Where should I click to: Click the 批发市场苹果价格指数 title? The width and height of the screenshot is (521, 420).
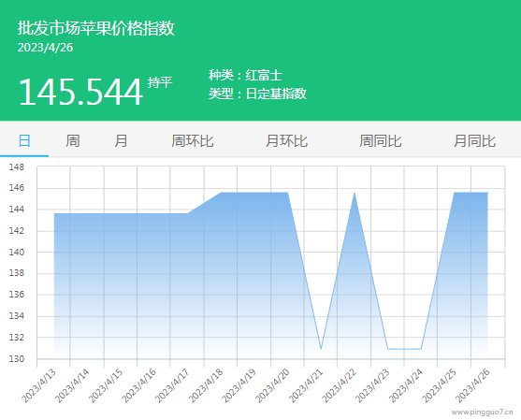tap(96, 28)
